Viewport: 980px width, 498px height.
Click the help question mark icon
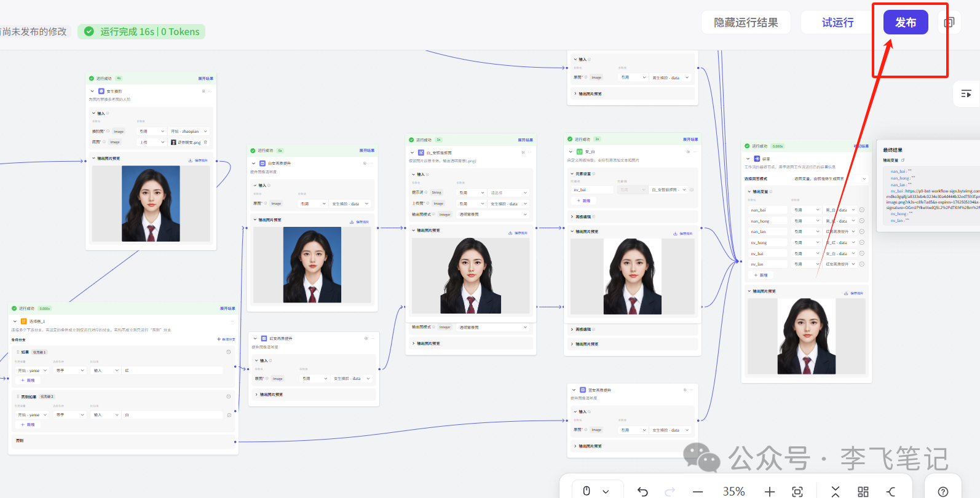coord(943,491)
